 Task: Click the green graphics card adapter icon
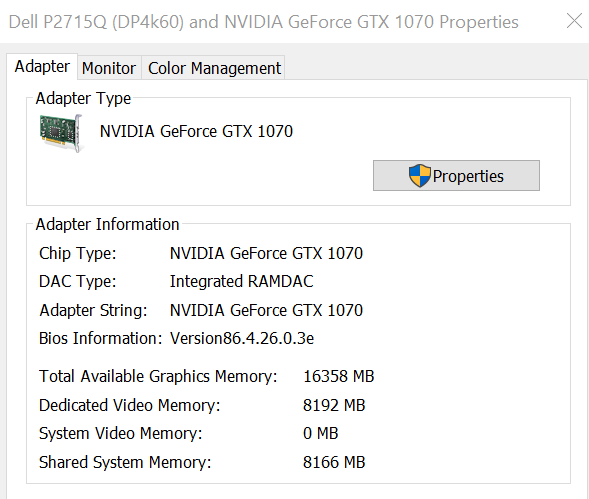(x=61, y=133)
